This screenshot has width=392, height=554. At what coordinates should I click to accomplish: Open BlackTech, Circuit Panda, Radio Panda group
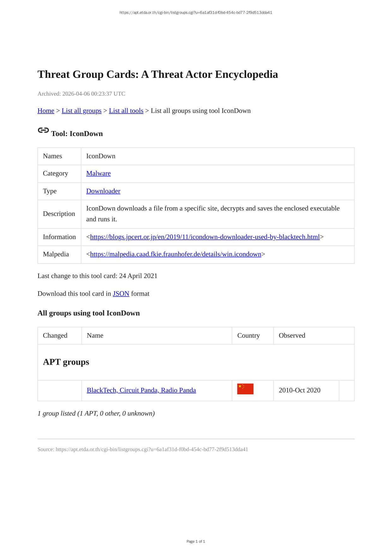141,390
